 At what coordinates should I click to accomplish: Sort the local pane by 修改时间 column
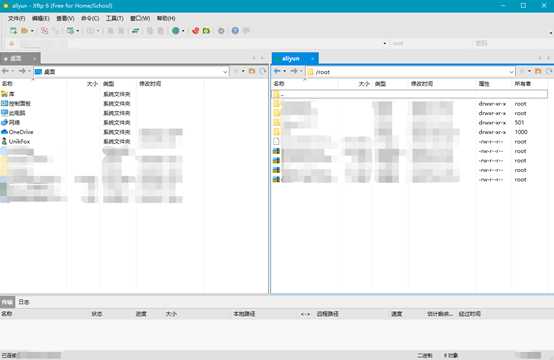click(x=150, y=84)
